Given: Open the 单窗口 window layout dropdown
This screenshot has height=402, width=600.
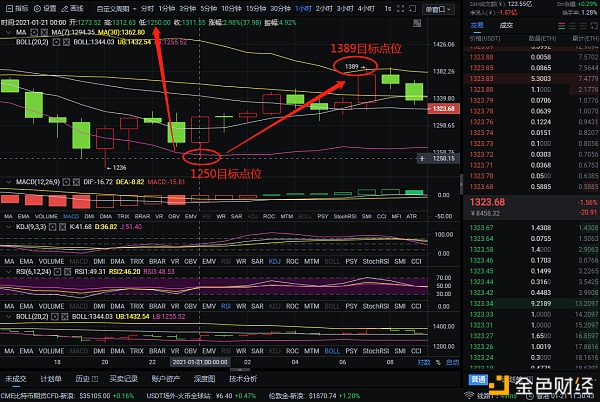Looking at the screenshot, I should [x=438, y=9].
